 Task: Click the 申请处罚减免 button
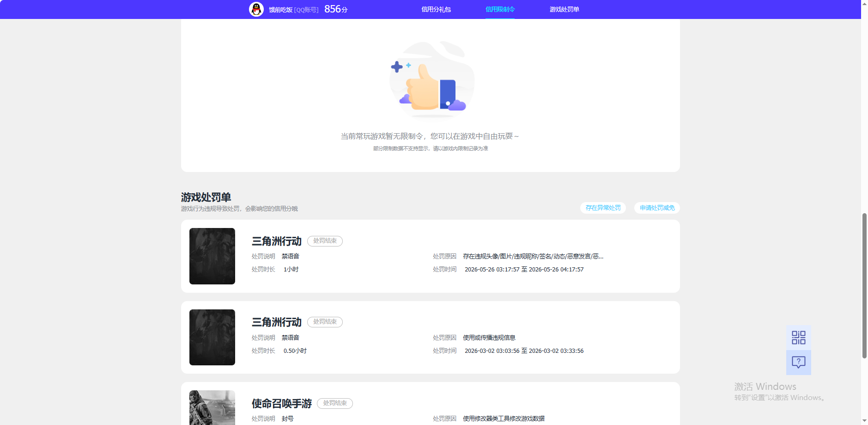coord(657,208)
